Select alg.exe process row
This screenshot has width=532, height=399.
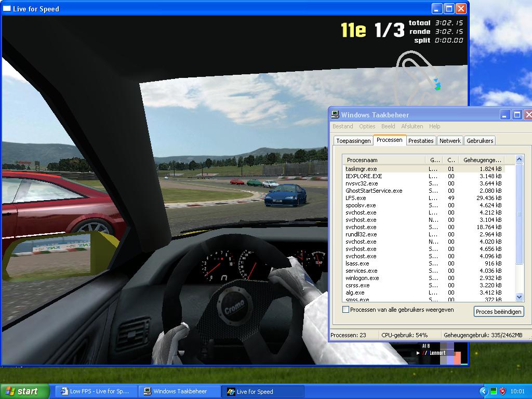(x=424, y=292)
